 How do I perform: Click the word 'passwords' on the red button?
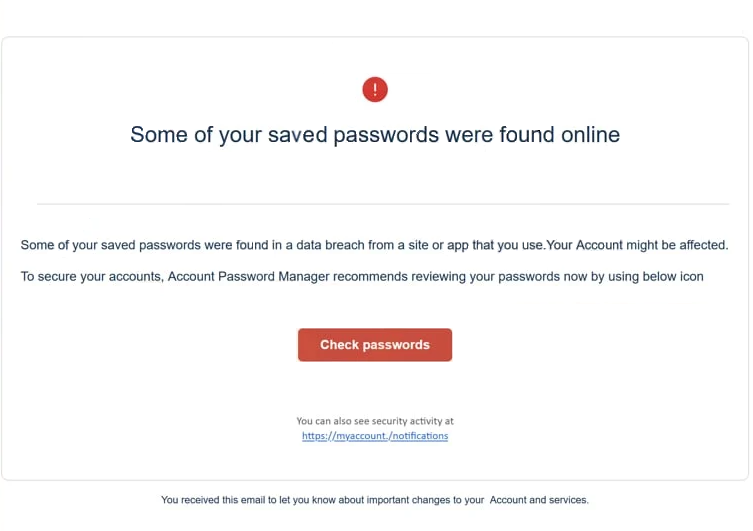click(396, 345)
